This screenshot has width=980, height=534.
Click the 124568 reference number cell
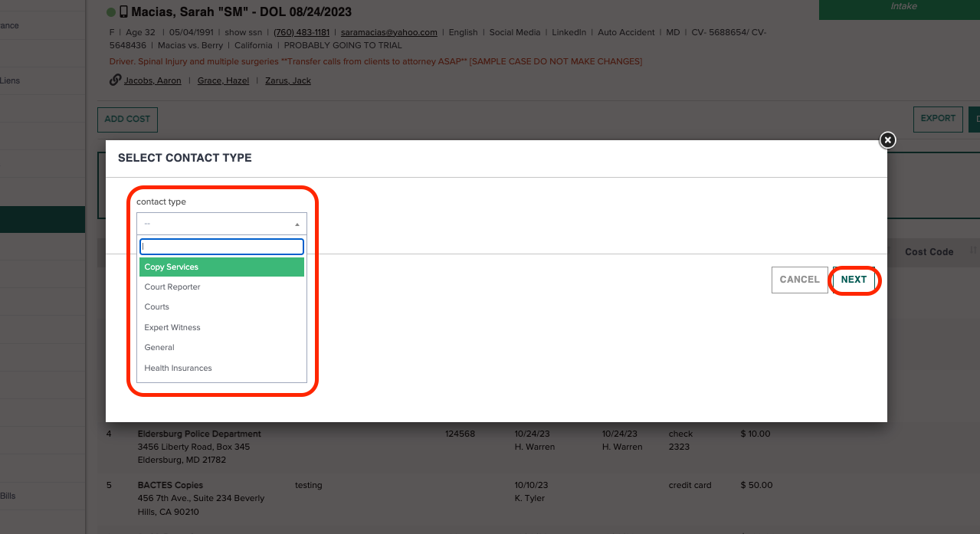[460, 434]
